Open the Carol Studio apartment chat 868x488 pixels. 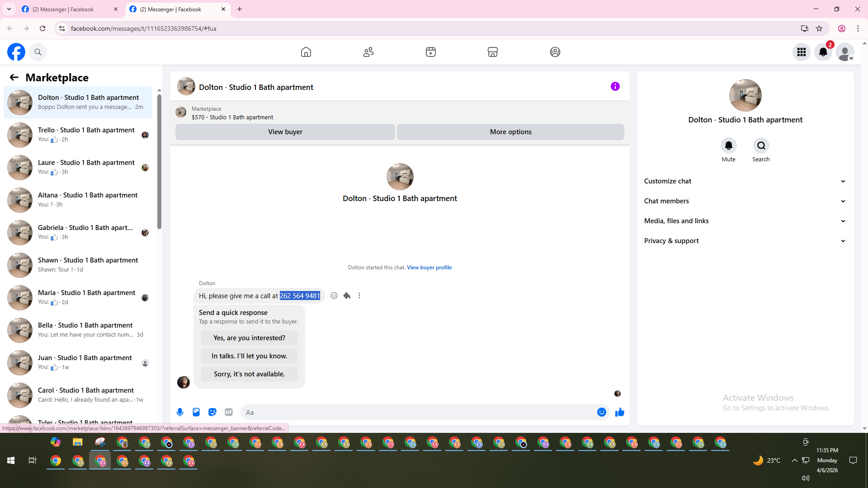pyautogui.click(x=78, y=395)
